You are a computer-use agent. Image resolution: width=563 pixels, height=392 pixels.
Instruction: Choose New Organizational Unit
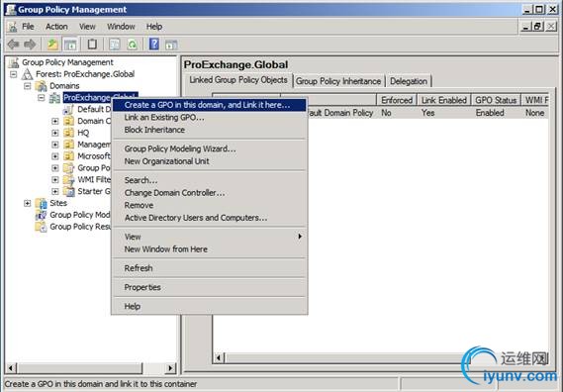210,161
